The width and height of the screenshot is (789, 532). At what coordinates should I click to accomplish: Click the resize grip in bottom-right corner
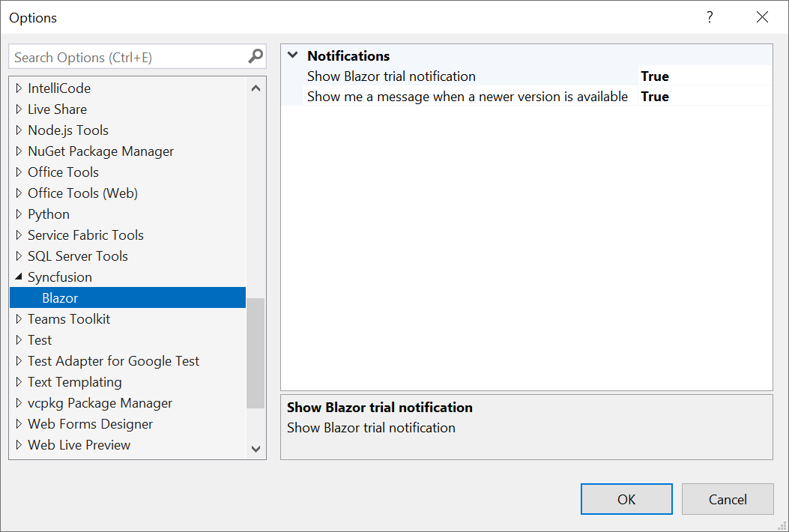(782, 525)
